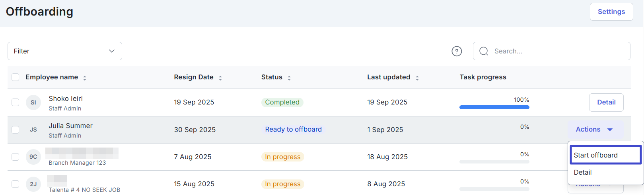The width and height of the screenshot is (644, 195).
Task: Sort by Employee name arrows
Action: point(85,78)
